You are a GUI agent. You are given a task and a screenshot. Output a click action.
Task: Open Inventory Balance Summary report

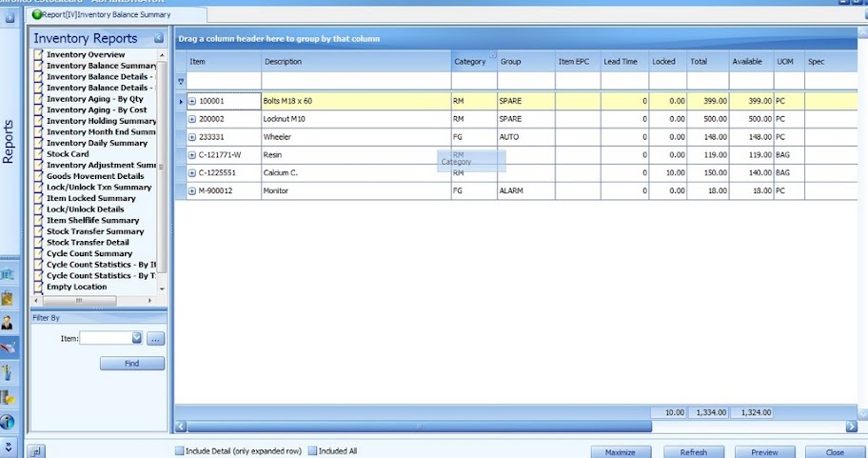(x=101, y=66)
